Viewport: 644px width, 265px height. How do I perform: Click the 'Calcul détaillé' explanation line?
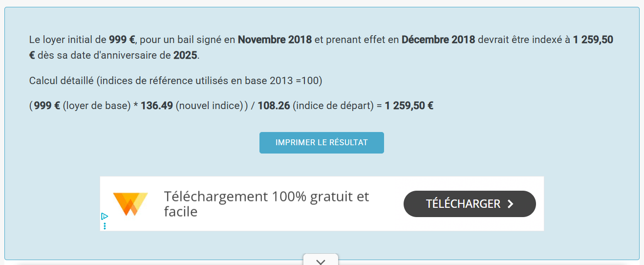pos(175,81)
